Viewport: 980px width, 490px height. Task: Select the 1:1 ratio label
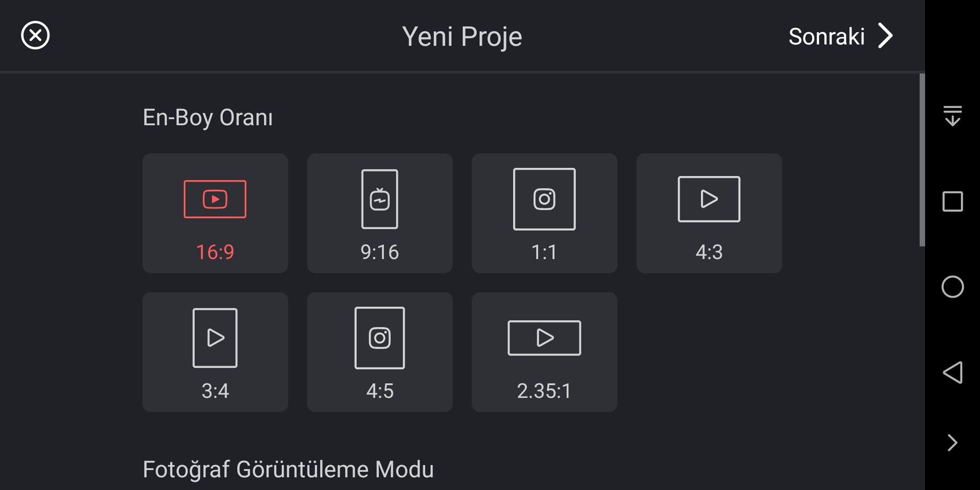(x=544, y=252)
